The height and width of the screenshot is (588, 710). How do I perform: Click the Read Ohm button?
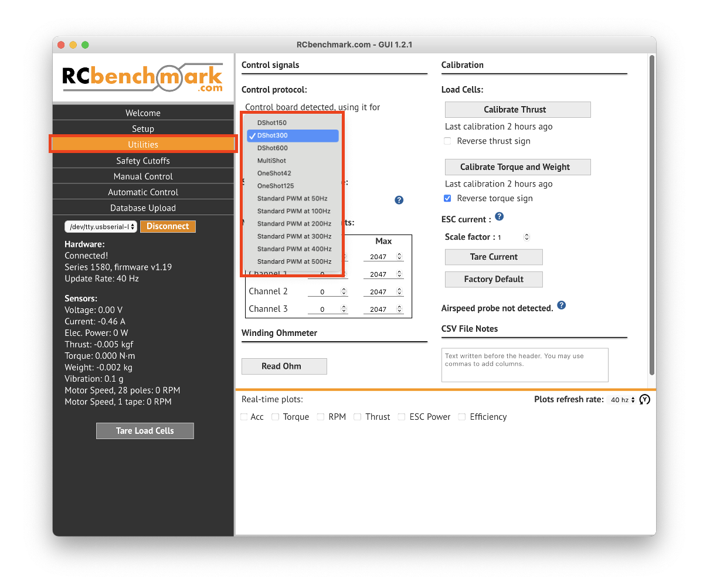284,366
